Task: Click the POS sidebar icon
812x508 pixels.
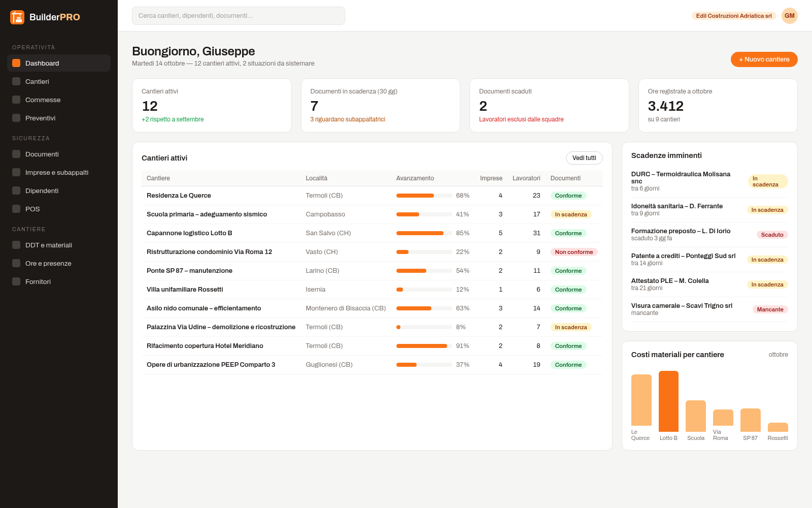Action: pos(16,209)
